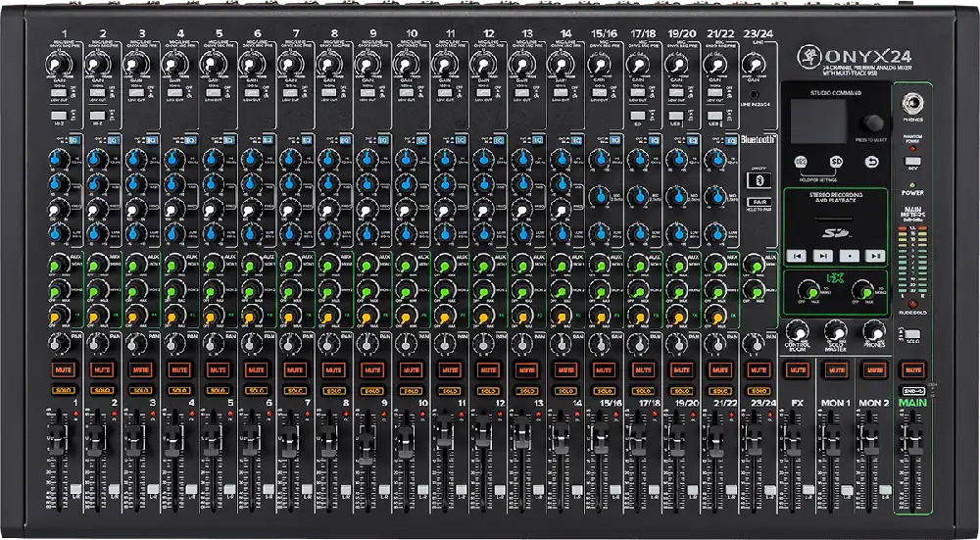Tap the skip-to-previous transport button
Viewport: 980px width, 540px height.
[x=799, y=255]
